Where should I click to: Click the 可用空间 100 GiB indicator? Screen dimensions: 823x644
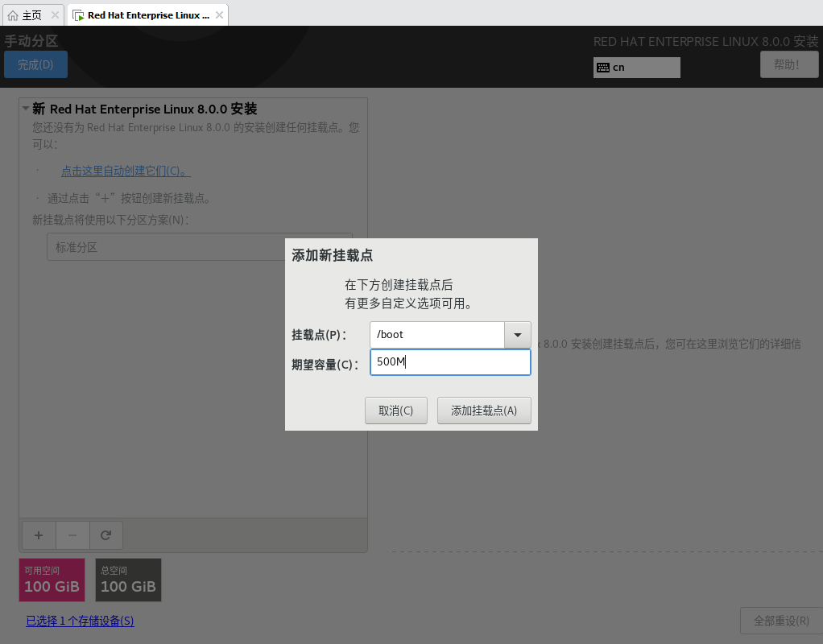(52, 580)
